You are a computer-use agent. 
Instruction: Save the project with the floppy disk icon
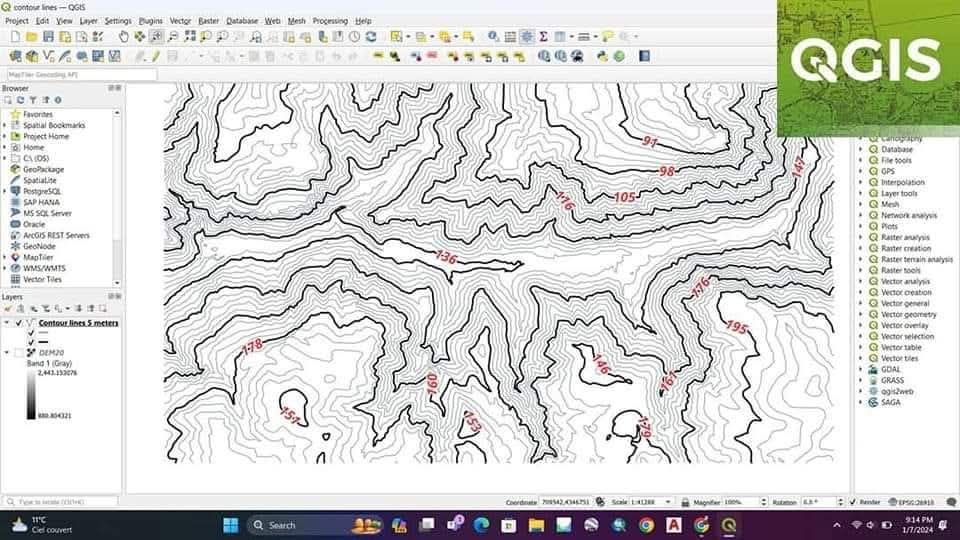click(x=48, y=37)
